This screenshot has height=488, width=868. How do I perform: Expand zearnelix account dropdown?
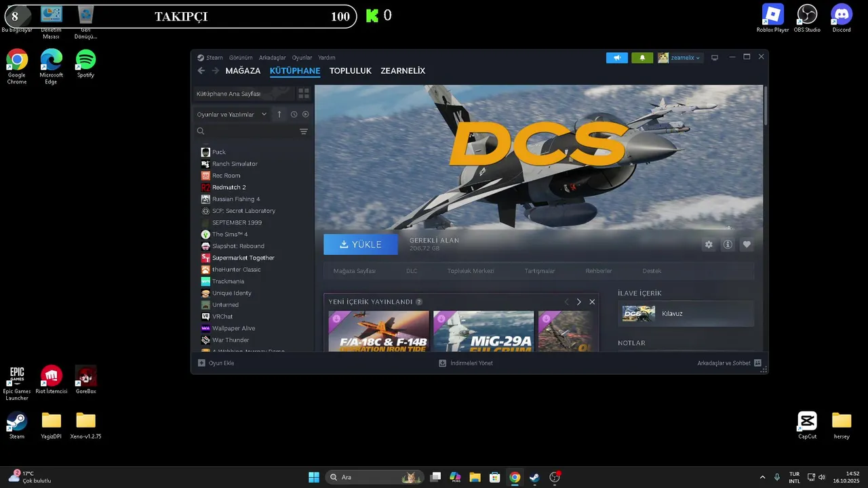(x=680, y=58)
